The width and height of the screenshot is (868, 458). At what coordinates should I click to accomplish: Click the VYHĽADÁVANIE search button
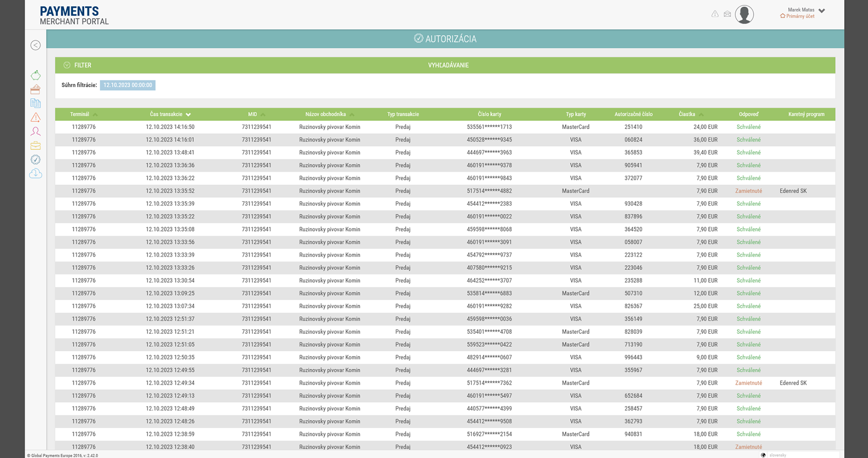448,65
